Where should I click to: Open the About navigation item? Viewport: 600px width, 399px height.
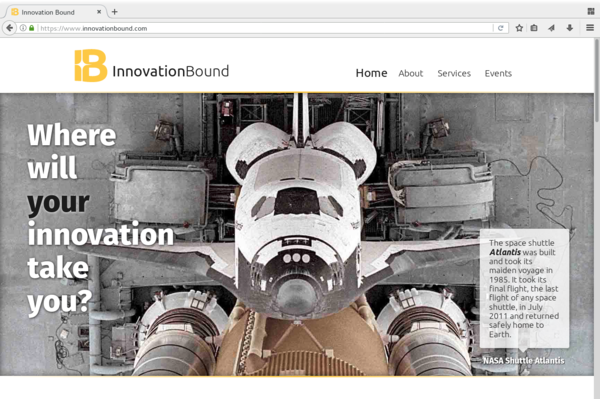(x=411, y=73)
